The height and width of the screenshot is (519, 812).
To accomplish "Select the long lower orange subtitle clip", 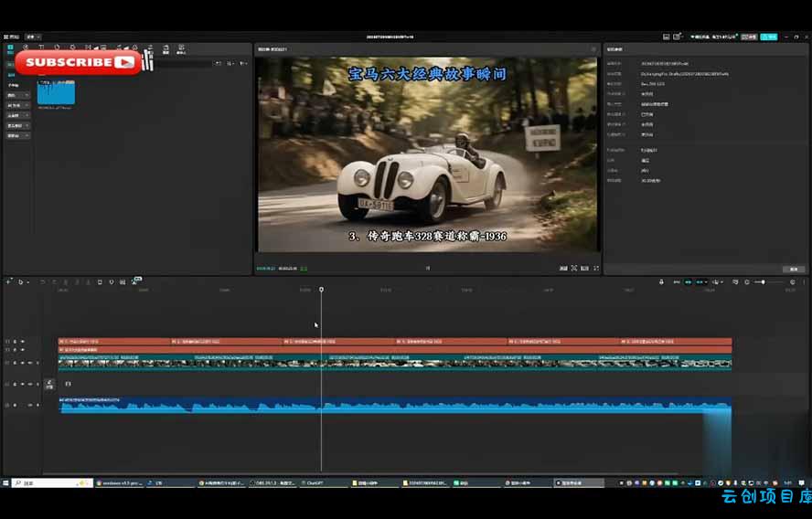I will 395,350.
